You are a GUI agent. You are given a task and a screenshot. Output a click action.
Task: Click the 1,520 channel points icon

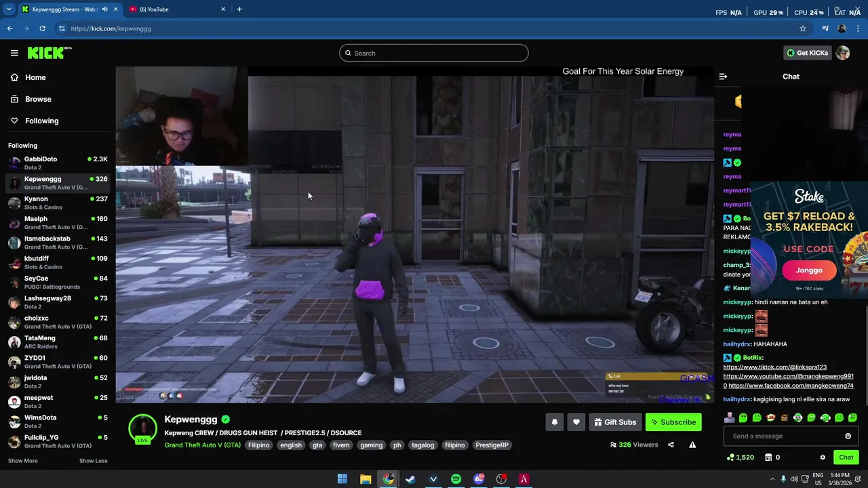(730, 457)
